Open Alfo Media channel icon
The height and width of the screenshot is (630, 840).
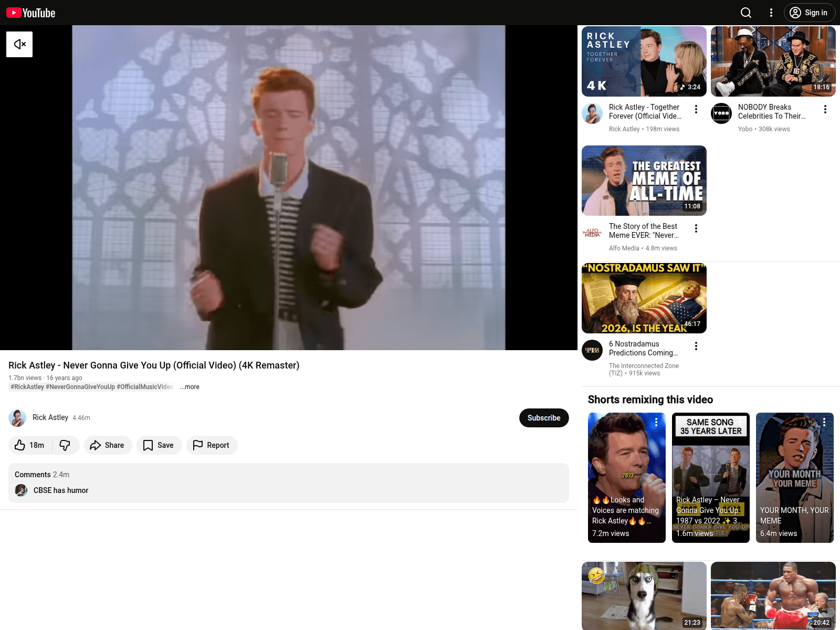[592, 233]
